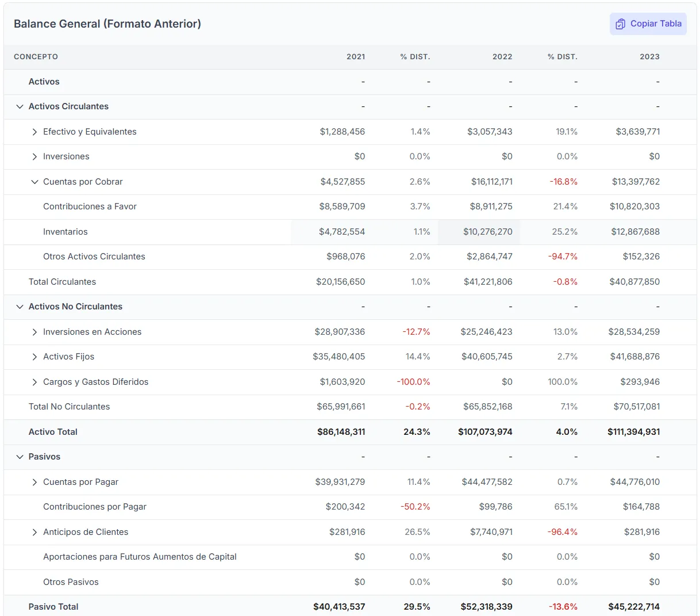Expand the Cuentas por Pagar row
The height and width of the screenshot is (616, 700).
[34, 482]
